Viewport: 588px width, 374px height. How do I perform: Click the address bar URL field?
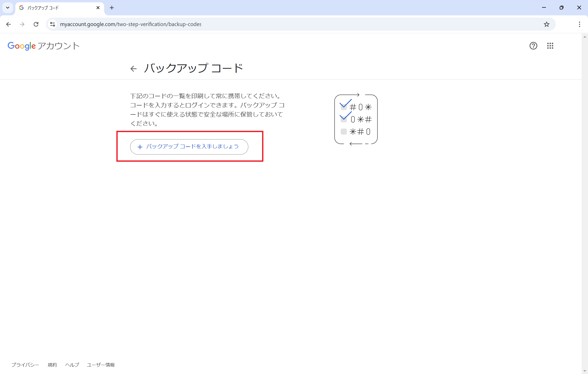(x=281, y=24)
